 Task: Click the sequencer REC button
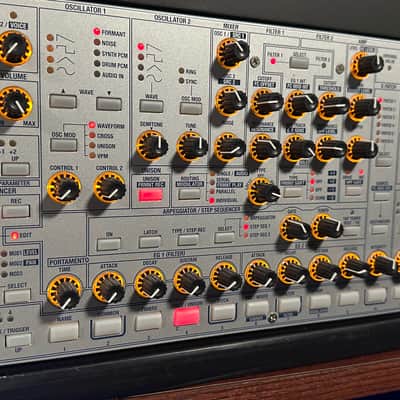click(16, 211)
